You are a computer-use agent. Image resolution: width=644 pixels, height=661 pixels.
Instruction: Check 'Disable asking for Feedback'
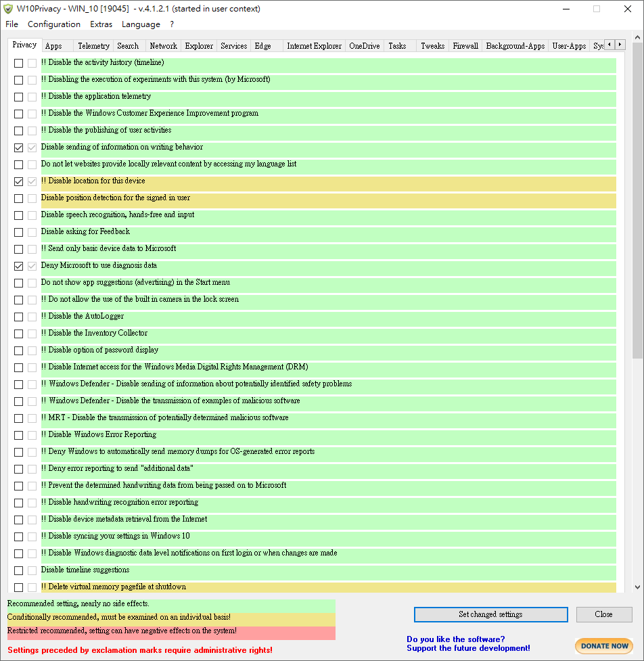pos(18,232)
